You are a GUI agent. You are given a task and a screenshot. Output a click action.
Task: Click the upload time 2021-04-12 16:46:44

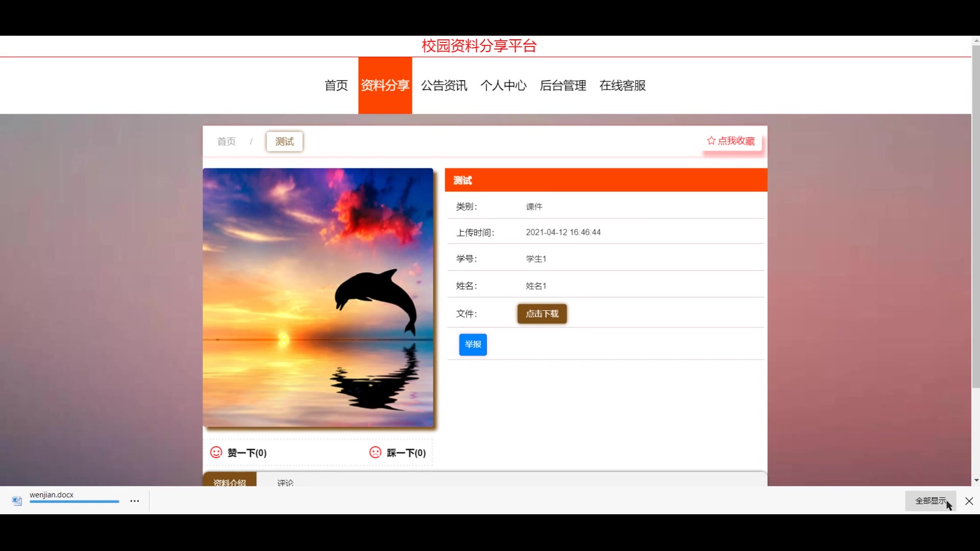(563, 232)
